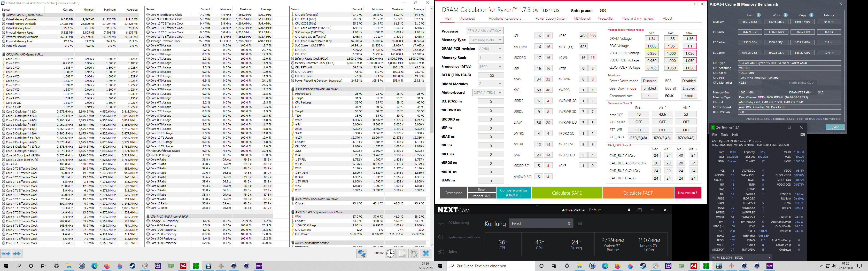
Task: Close AIDA64 benchmark via Close button
Action: (835, 127)
